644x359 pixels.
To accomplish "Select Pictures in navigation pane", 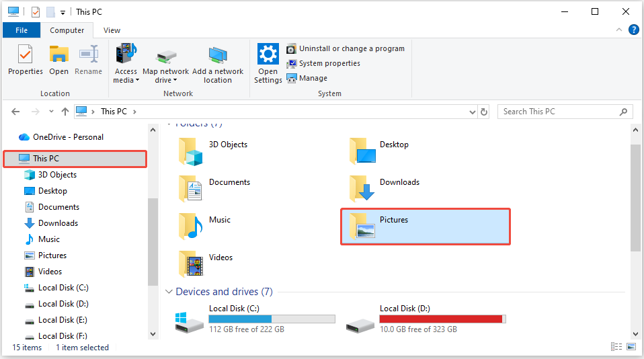I will point(45,255).
